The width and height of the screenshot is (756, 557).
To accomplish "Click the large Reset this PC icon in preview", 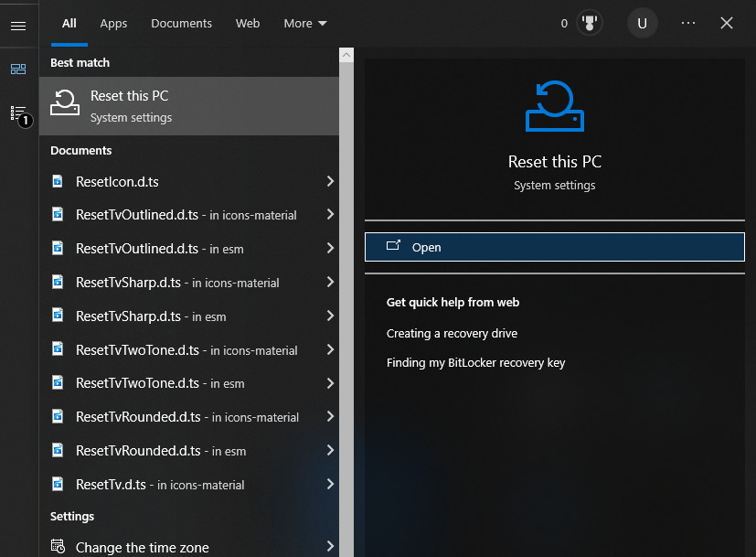I will click(x=554, y=107).
